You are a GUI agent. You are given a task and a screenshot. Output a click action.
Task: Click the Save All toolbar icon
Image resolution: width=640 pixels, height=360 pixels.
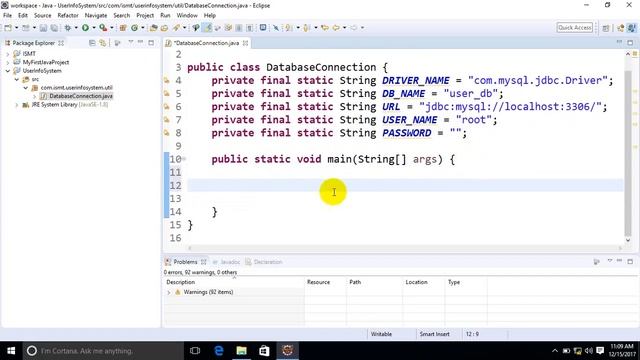point(54,28)
